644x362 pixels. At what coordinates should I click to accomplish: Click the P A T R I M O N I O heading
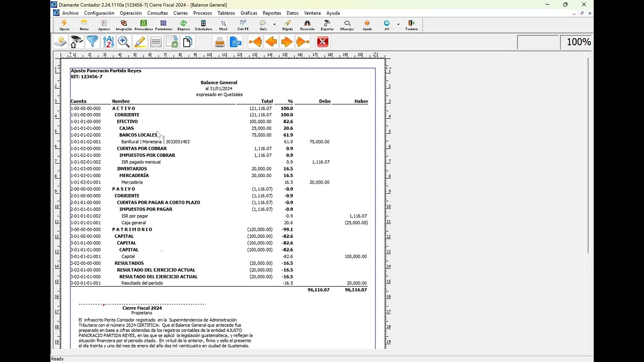[132, 229]
